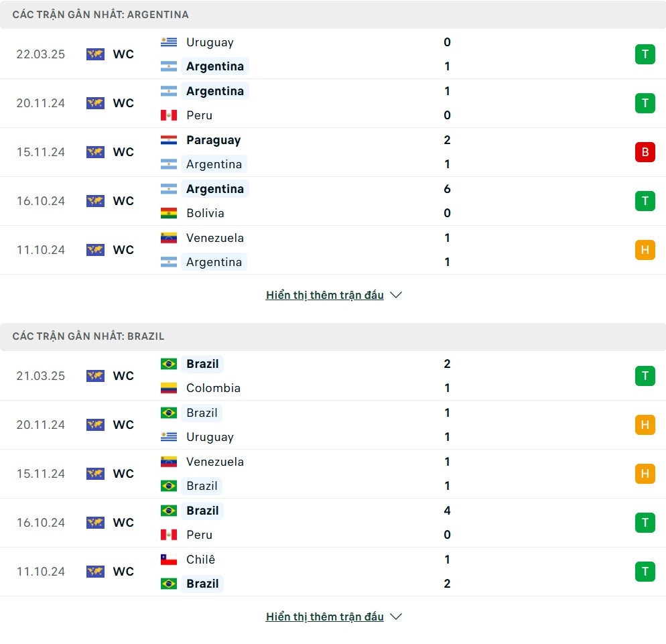Select the Paraguay team name
This screenshot has height=644, width=666.
tap(213, 140)
